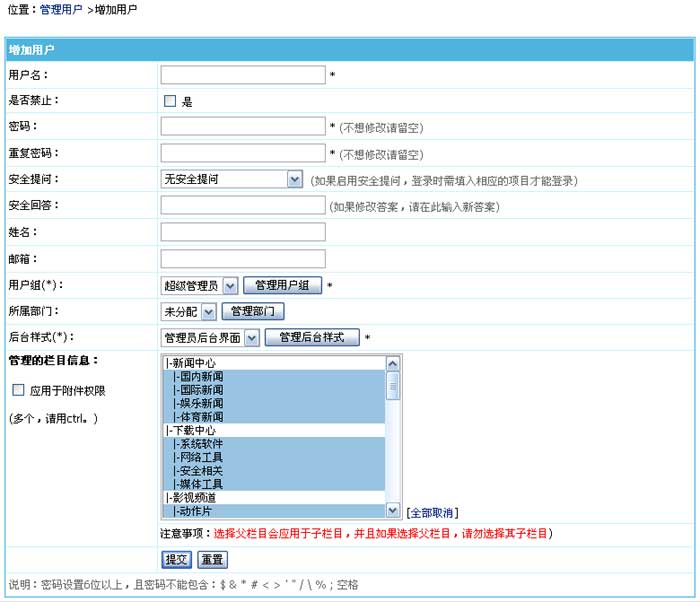
Task: Click the 安全回答 text field
Action: 243,205
